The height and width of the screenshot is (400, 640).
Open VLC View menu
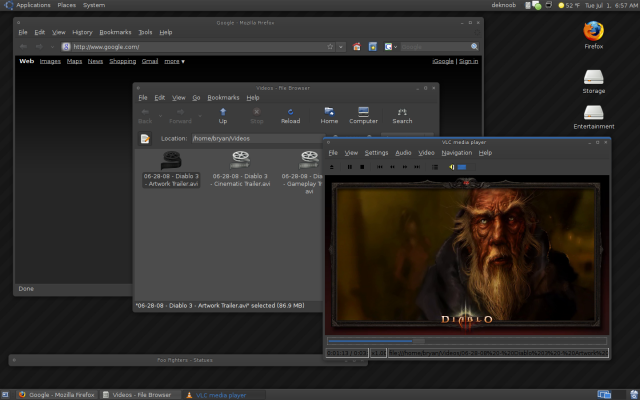(x=351, y=153)
